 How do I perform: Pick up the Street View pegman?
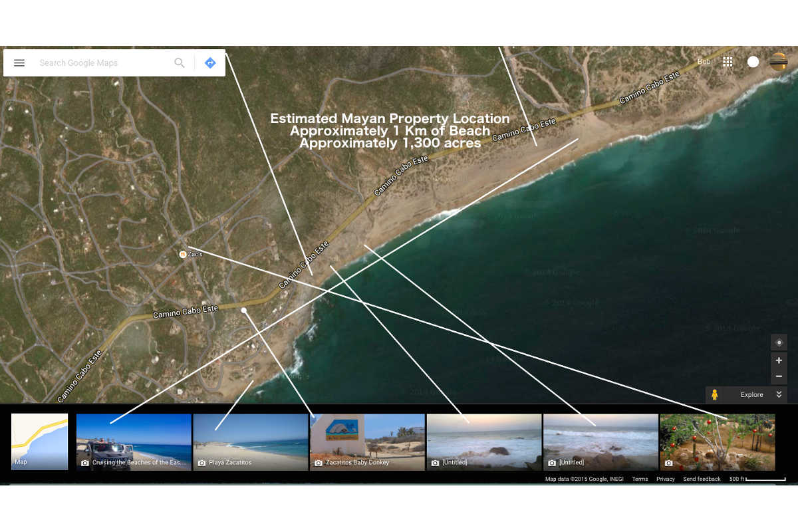[715, 394]
